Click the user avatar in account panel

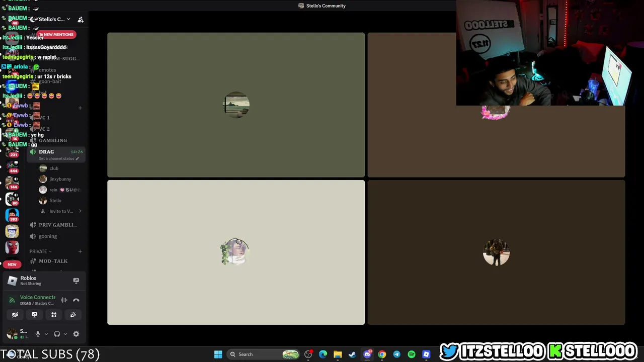click(11, 334)
